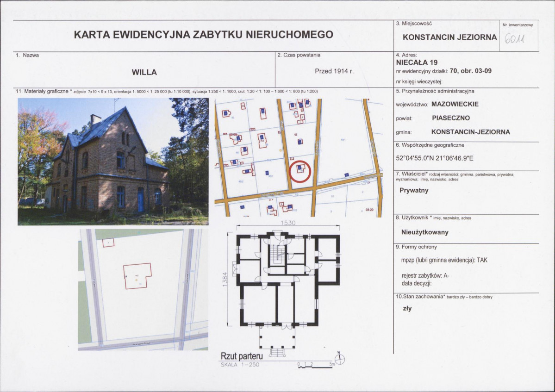Click the red circle on the cadastral map

click(x=300, y=171)
